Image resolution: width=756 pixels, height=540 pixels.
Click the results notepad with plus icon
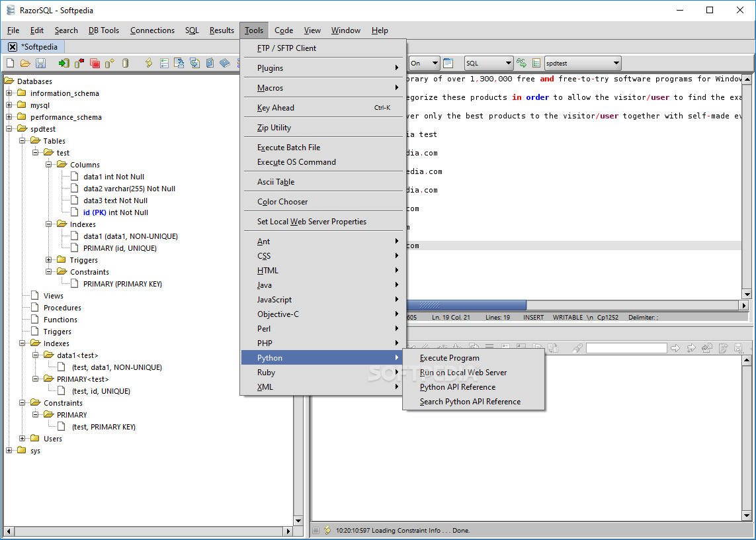tap(723, 348)
